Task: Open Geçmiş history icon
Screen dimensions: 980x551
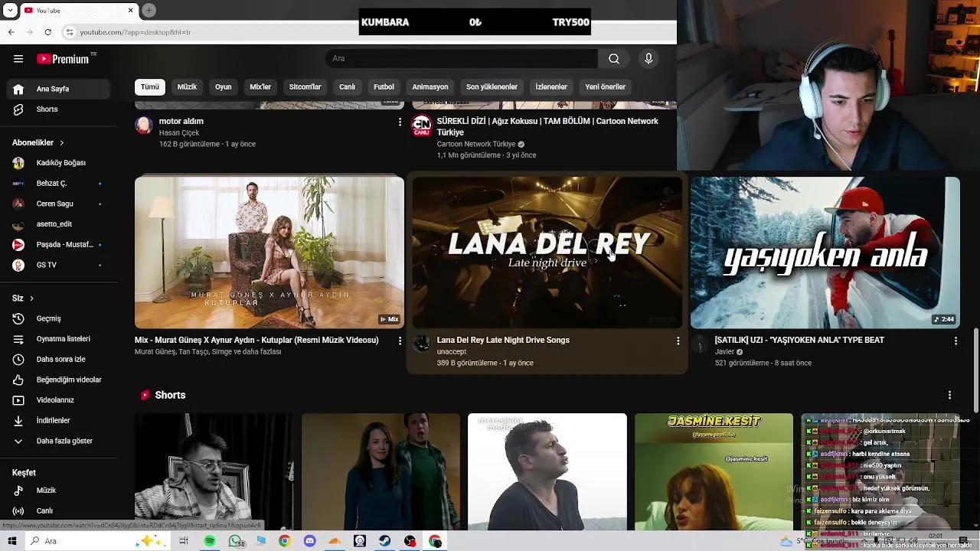Action: pyautogui.click(x=18, y=318)
